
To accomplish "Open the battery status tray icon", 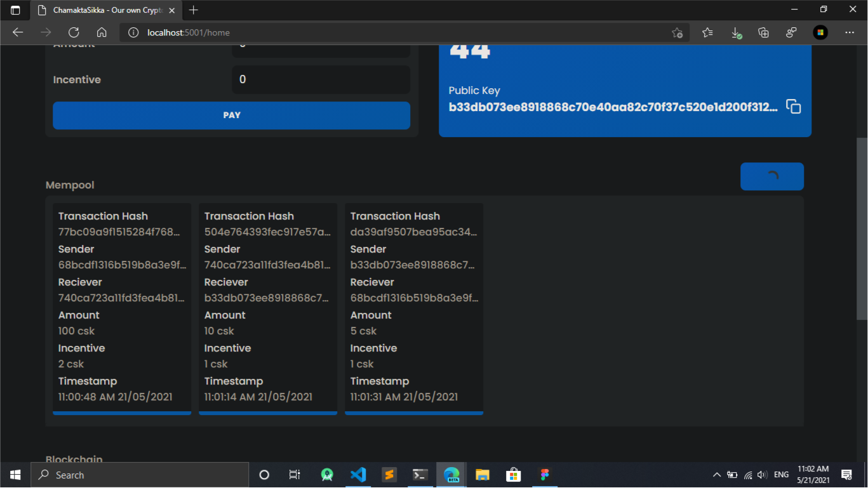I will point(732,475).
